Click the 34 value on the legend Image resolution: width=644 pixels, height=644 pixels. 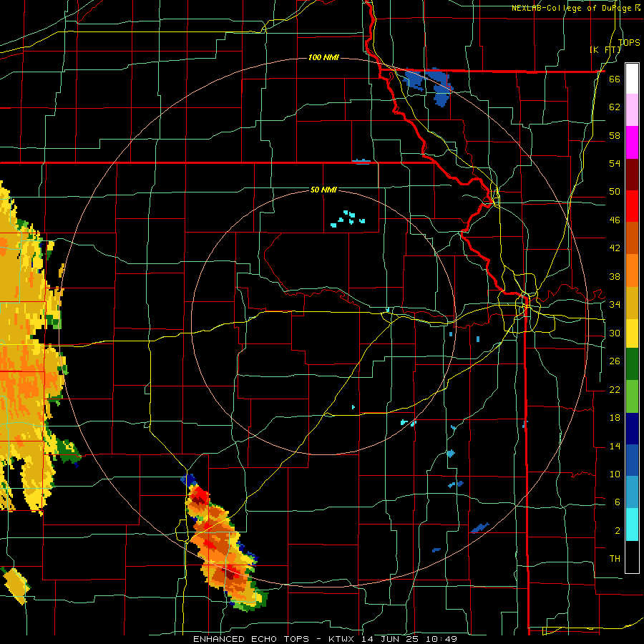(x=615, y=305)
